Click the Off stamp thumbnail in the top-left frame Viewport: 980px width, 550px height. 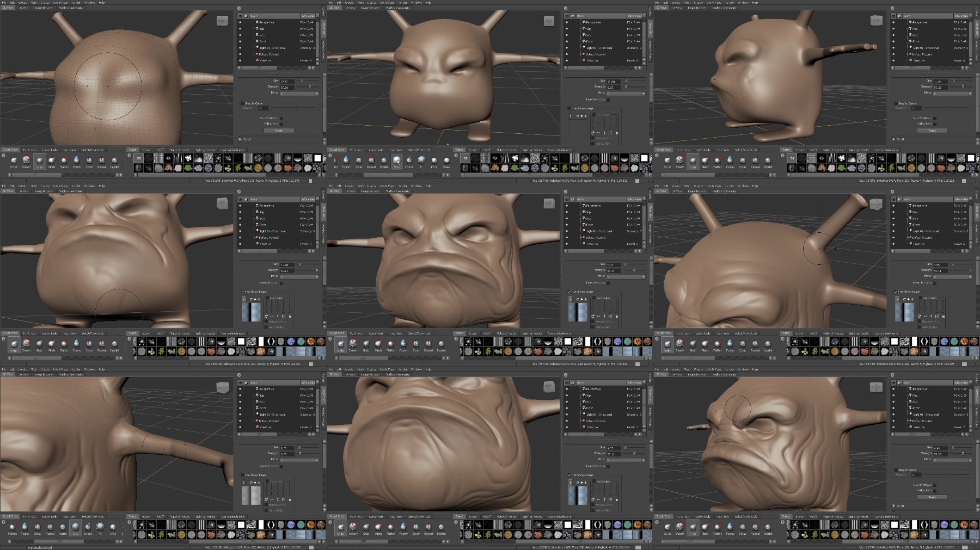(138, 158)
